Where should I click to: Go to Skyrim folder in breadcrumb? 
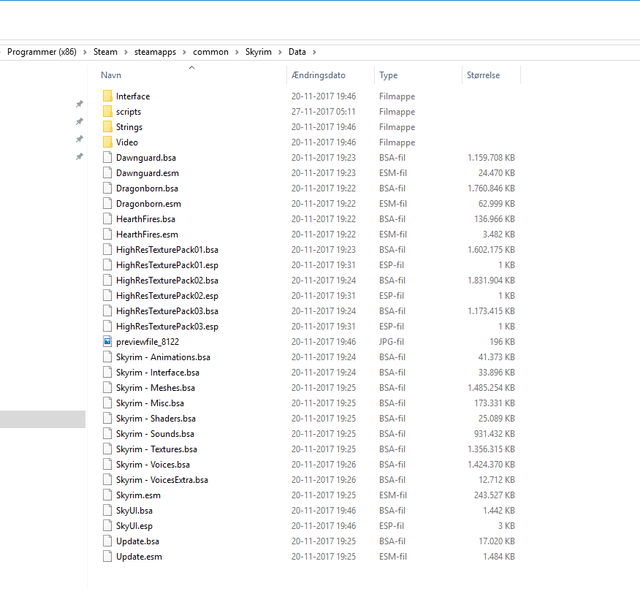point(258,52)
